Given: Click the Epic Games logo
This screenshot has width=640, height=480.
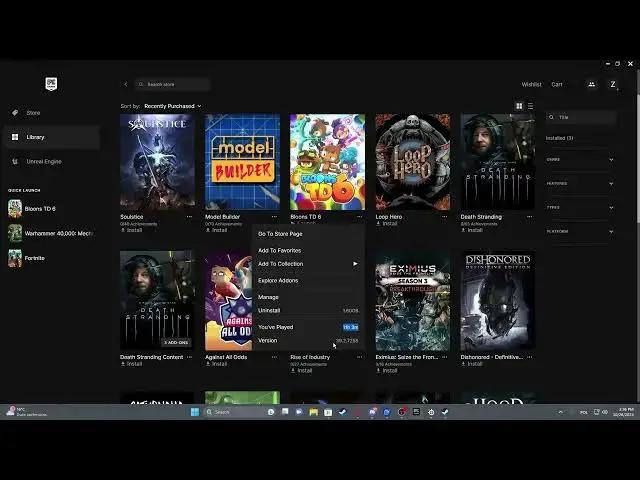Looking at the screenshot, I should click(51, 84).
